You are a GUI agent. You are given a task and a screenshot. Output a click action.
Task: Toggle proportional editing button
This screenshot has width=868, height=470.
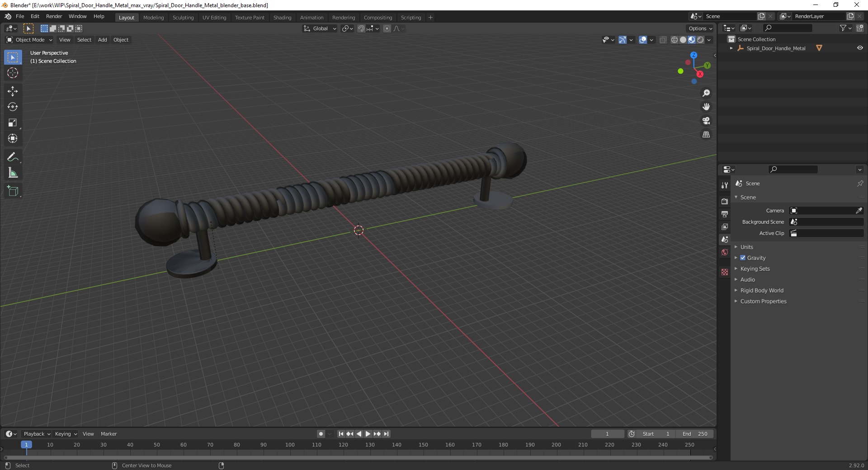(x=387, y=28)
